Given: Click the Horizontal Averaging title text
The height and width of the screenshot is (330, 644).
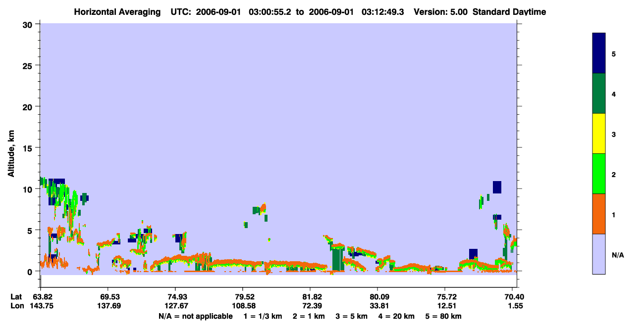Looking at the screenshot, I should click(117, 12).
